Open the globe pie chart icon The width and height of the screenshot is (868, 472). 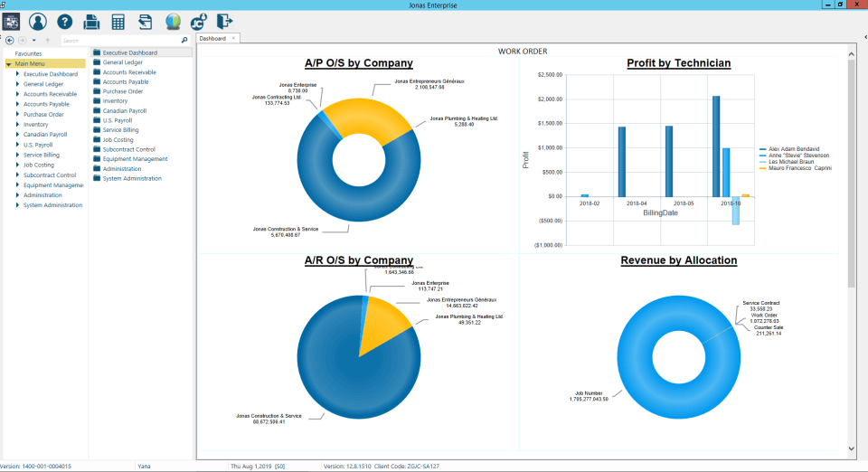pos(173,22)
